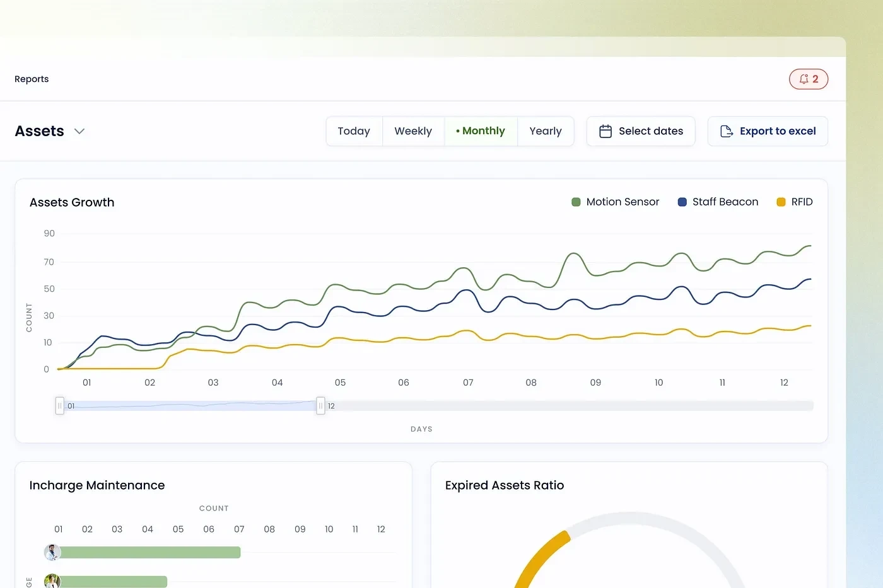Click the selected blue range of the slider

[190, 406]
